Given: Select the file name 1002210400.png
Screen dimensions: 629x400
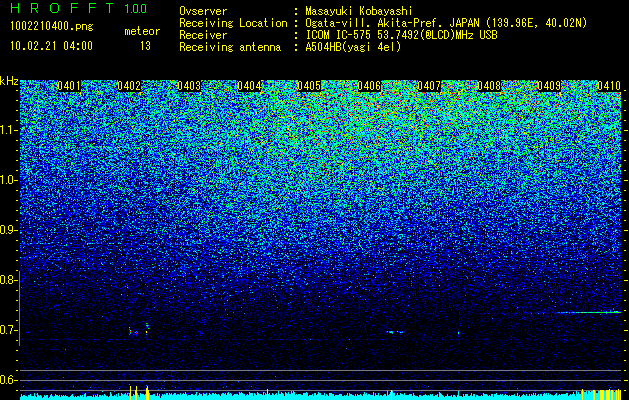Looking at the screenshot, I should (x=52, y=27).
